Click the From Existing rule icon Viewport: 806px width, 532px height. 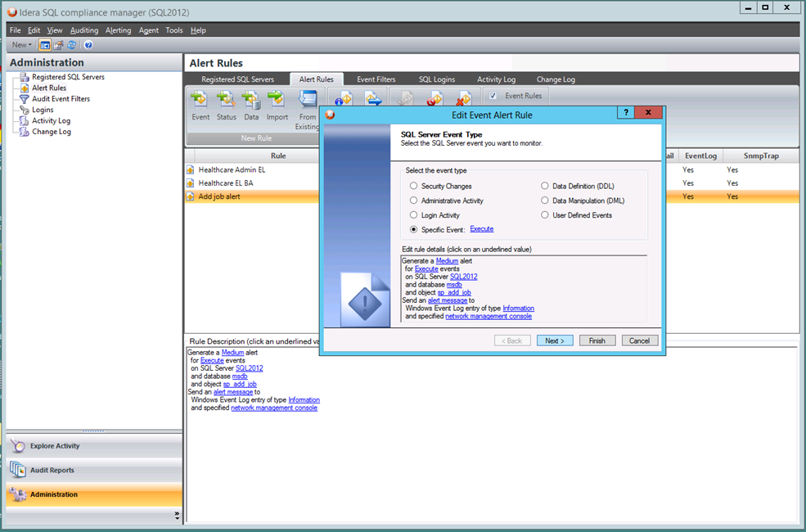coord(308,101)
